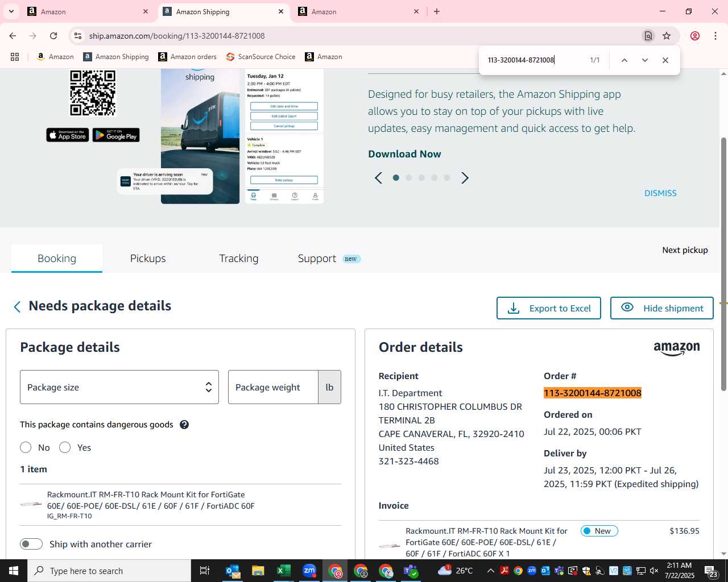Open Task View on the taskbar
This screenshot has width=728, height=582.
tap(205, 571)
